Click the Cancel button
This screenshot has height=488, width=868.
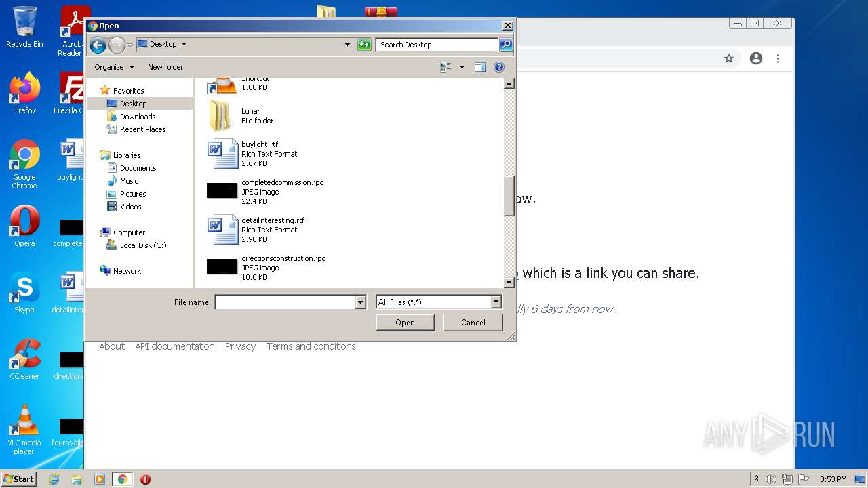pos(473,323)
